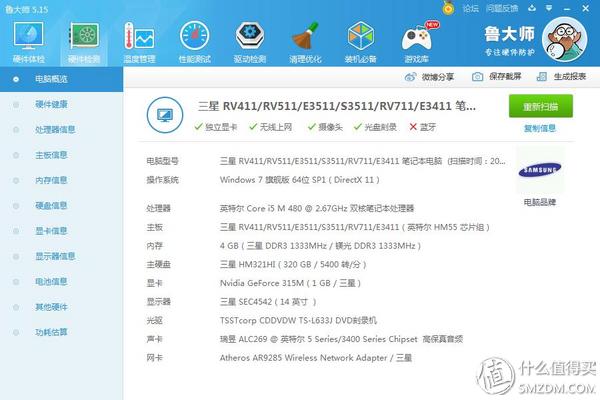Click the gold medal icon in title bar
Image resolution: width=600 pixels, height=400 pixels.
pyautogui.click(x=448, y=8)
